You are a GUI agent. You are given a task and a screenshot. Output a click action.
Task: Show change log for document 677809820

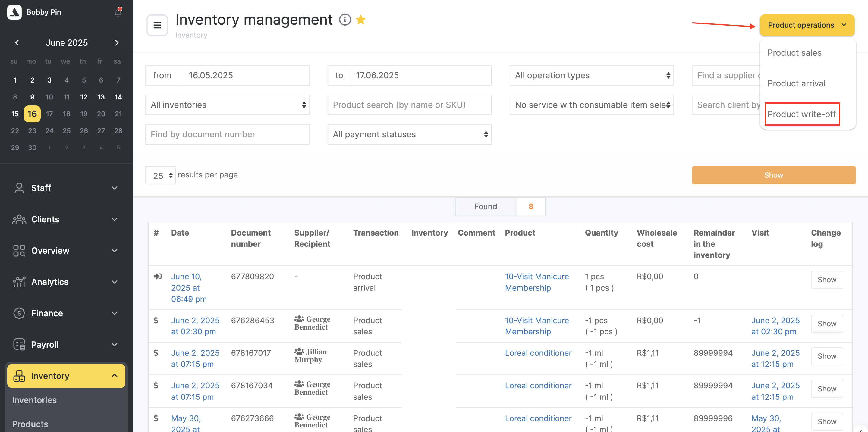click(826, 280)
